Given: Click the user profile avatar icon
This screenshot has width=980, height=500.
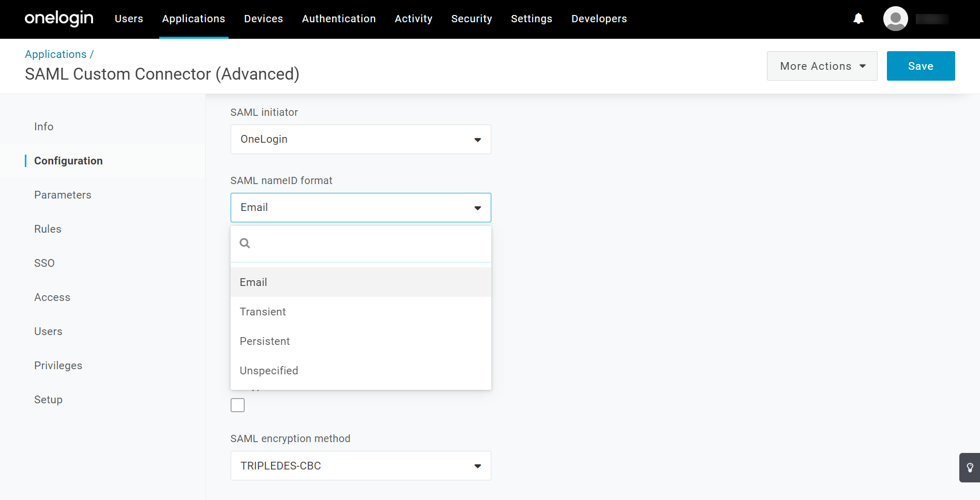Looking at the screenshot, I should [896, 19].
